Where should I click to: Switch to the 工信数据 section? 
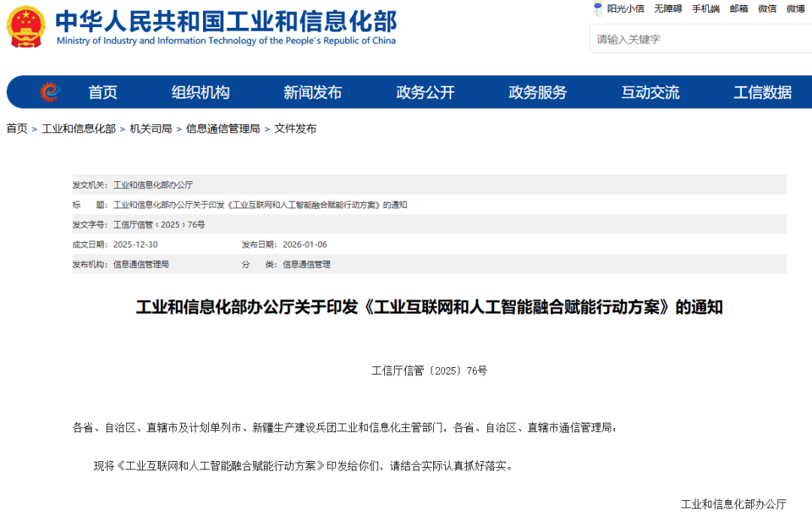(762, 92)
